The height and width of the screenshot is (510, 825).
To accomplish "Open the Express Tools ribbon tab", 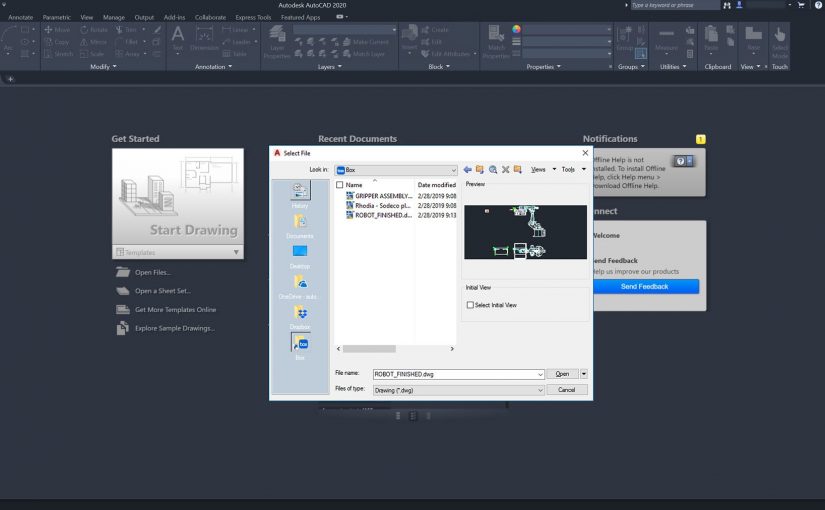I will coord(253,17).
